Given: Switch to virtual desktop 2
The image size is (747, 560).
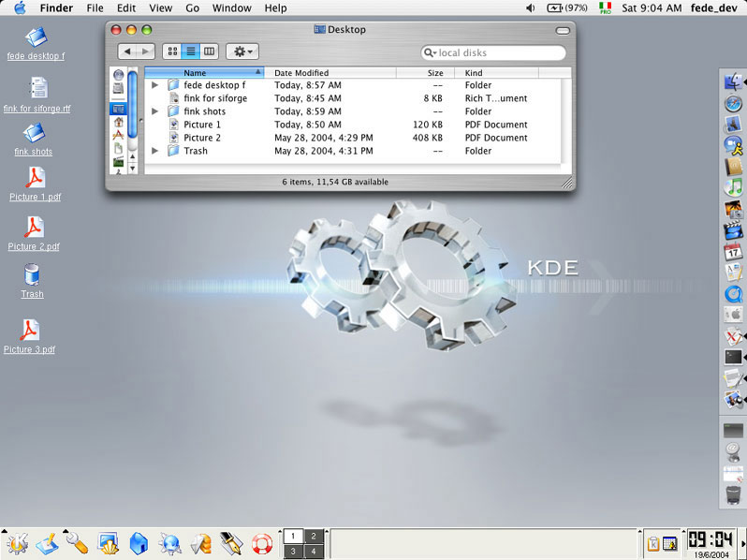Looking at the screenshot, I should (314, 537).
